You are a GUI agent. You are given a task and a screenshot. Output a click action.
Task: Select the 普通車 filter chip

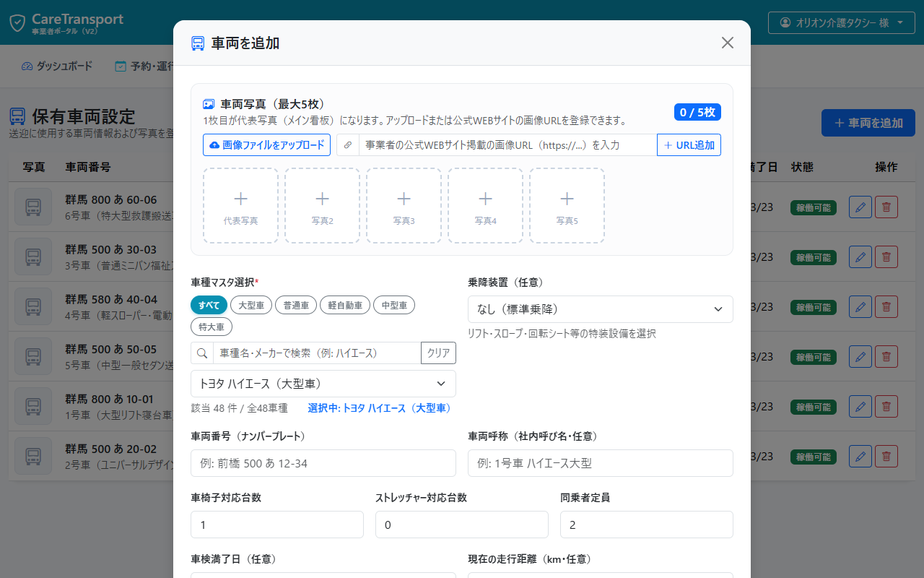point(296,306)
